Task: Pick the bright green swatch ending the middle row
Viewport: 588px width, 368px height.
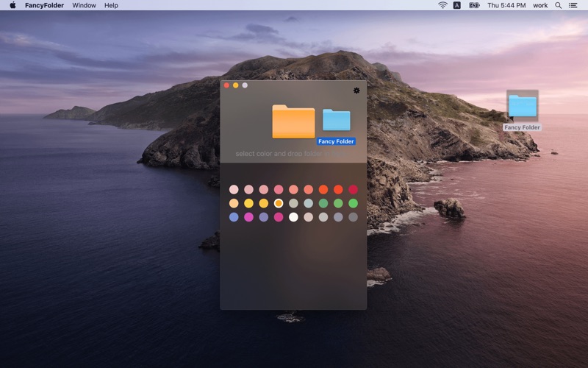Action: coord(353,203)
